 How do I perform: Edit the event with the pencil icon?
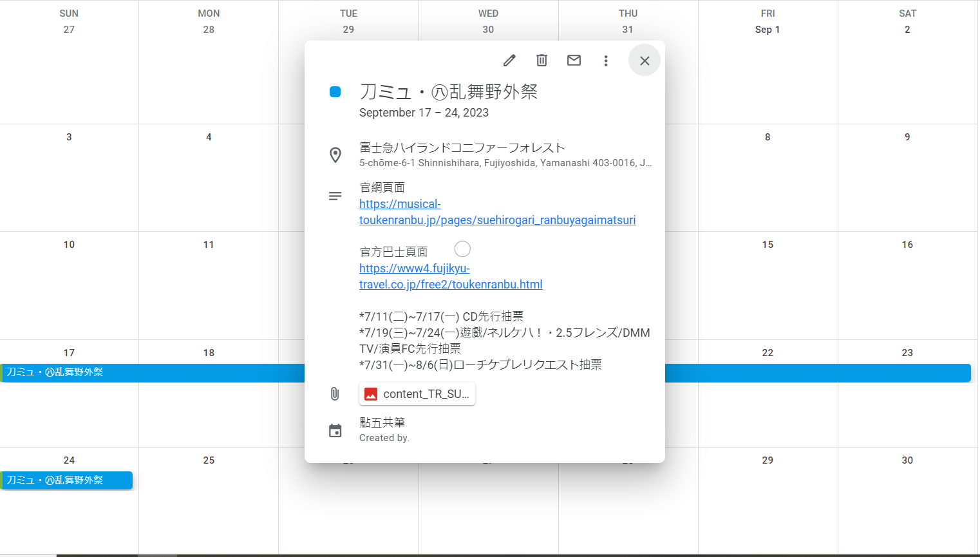point(509,61)
